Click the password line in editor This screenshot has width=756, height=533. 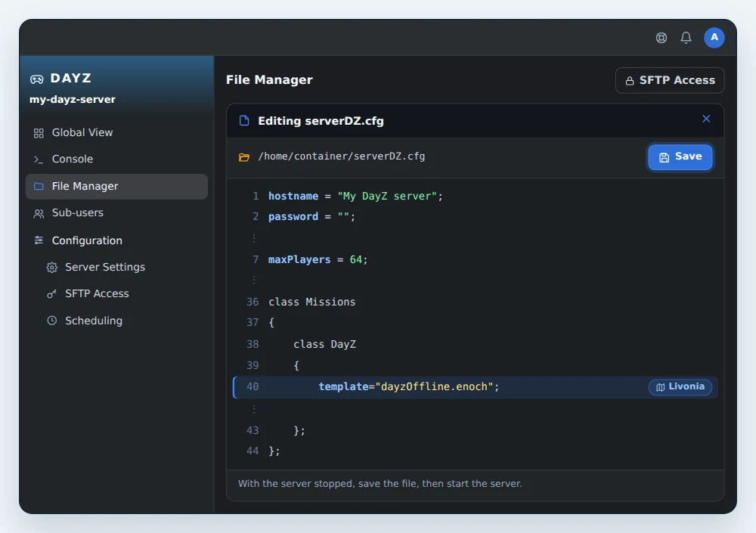(x=476, y=217)
